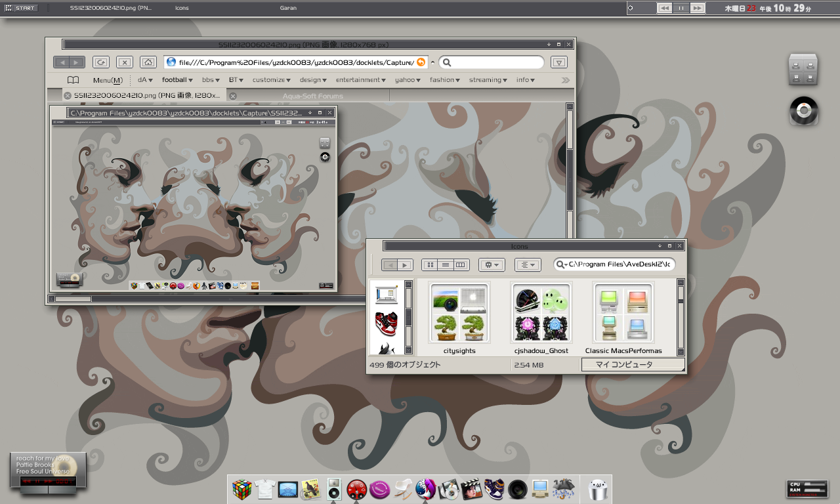Image resolution: width=840 pixels, height=504 pixels.
Task: Open the red gauge dial dock icon
Action: (x=356, y=489)
